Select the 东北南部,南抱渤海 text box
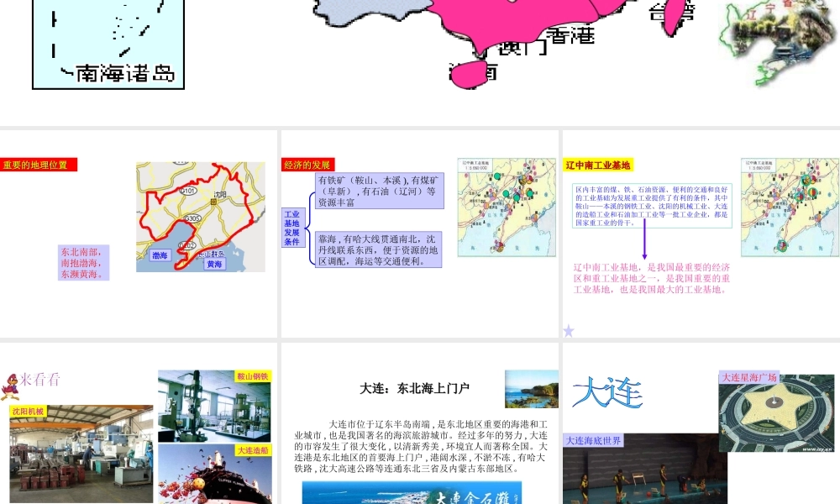Screen dimensions: 840x504 click(x=83, y=263)
